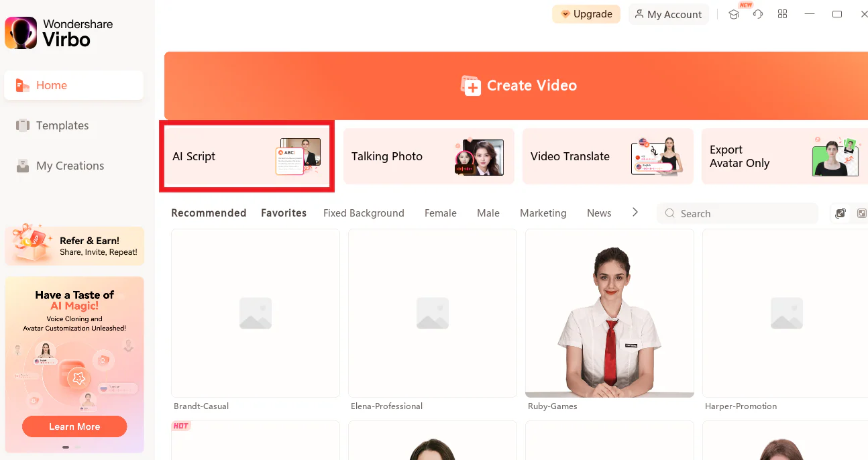868x460 pixels.
Task: Open My Account
Action: [x=668, y=14]
